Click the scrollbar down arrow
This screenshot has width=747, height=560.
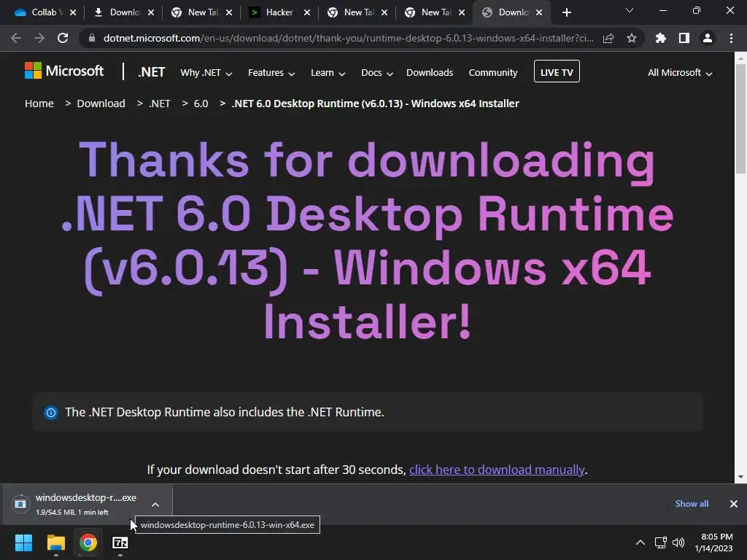(740, 477)
